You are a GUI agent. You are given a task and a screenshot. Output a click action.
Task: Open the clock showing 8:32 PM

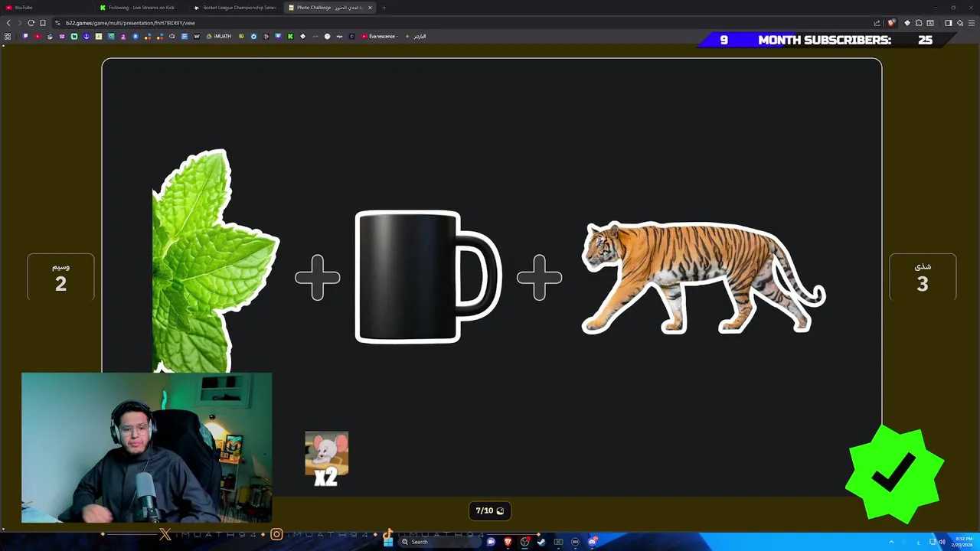pos(963,542)
